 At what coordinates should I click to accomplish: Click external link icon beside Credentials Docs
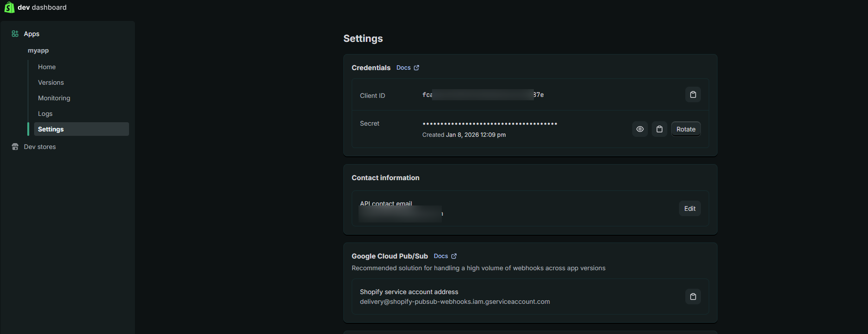[416, 68]
